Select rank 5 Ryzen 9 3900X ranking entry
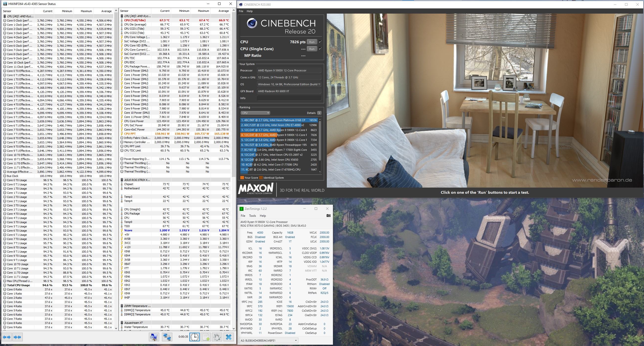644x346 pixels. [x=279, y=140]
